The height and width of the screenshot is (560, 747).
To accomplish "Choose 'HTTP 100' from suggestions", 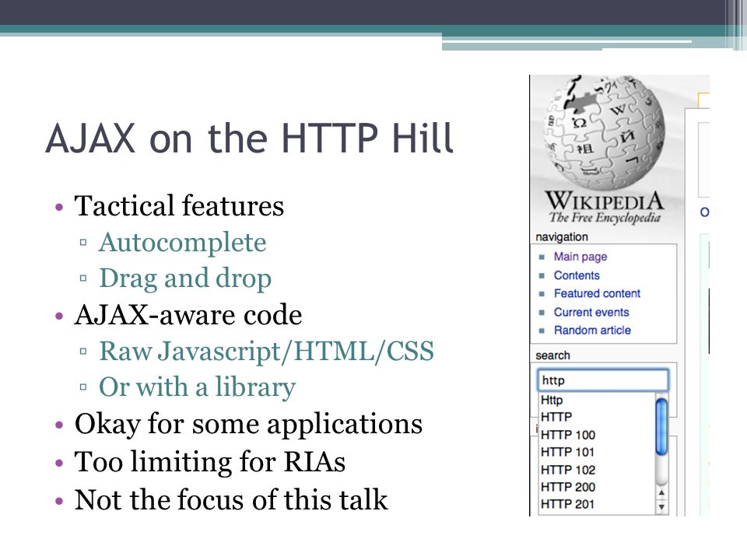I will 568,435.
